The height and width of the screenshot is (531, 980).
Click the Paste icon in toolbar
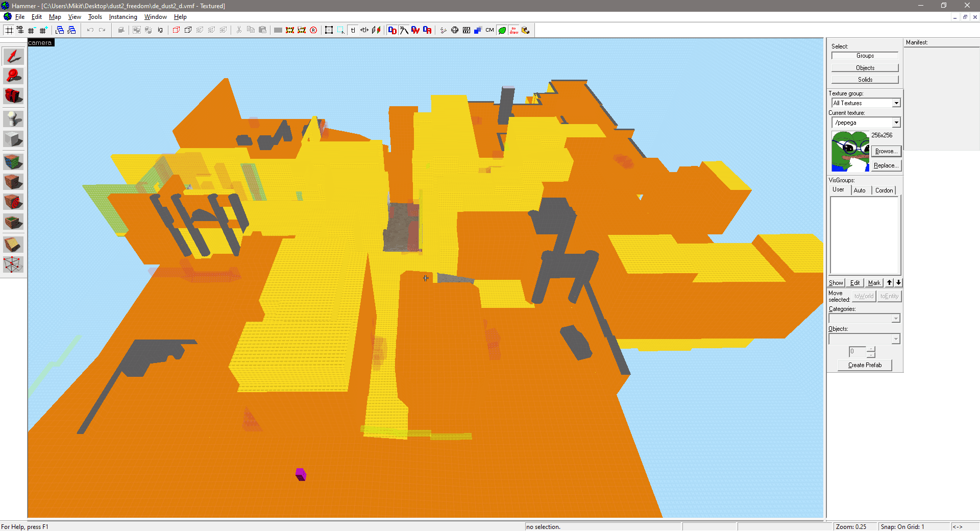click(262, 30)
